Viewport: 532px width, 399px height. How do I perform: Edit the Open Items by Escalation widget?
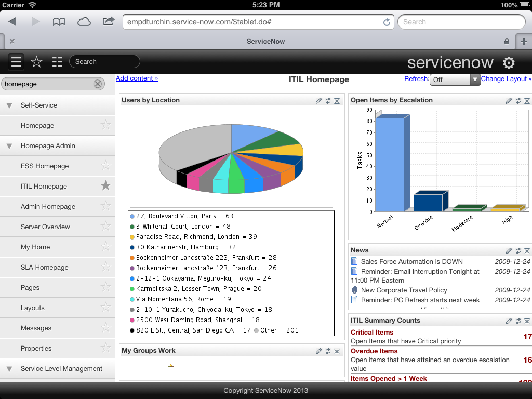509,101
